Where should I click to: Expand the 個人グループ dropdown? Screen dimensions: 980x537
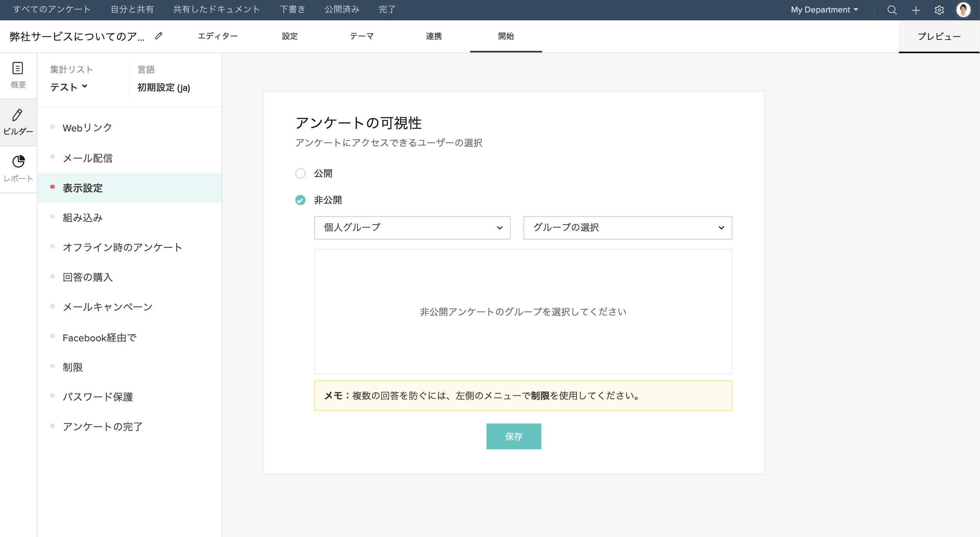(412, 227)
